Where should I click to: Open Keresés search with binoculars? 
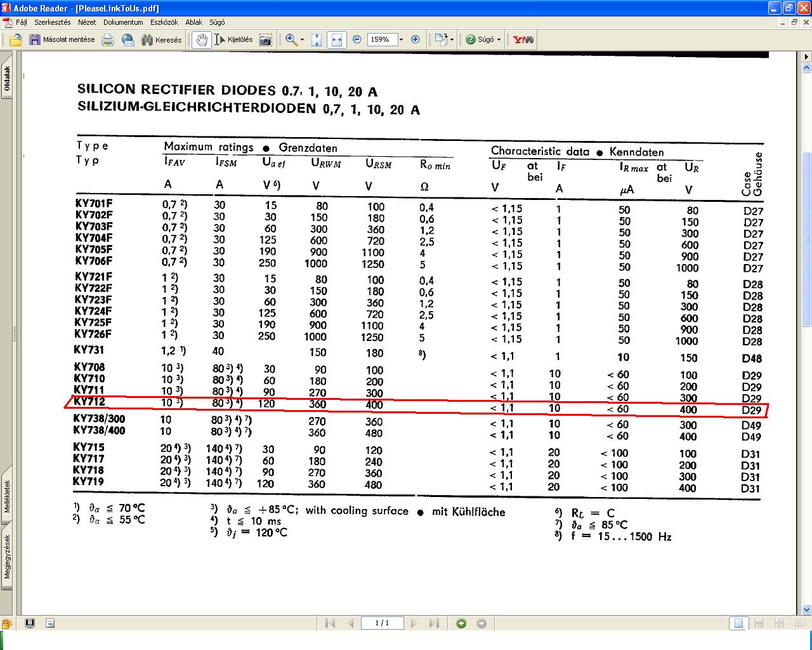click(162, 40)
